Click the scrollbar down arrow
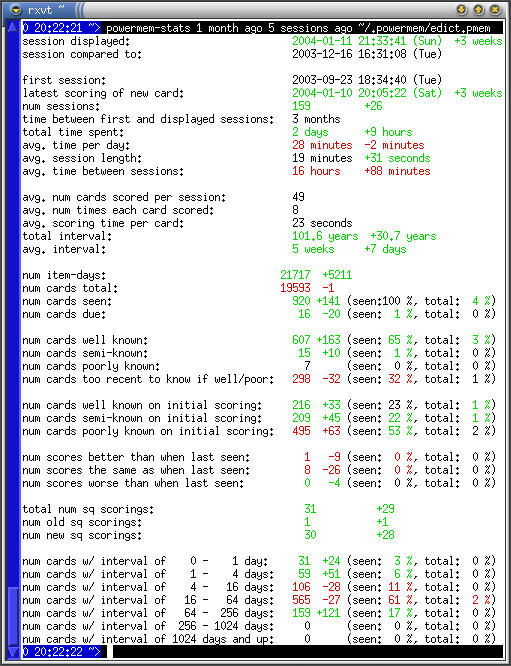 (13, 651)
